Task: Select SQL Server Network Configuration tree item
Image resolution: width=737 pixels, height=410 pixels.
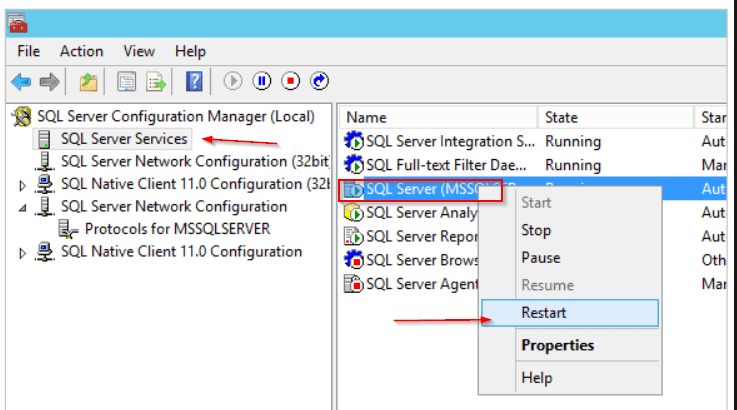Action: click(174, 206)
